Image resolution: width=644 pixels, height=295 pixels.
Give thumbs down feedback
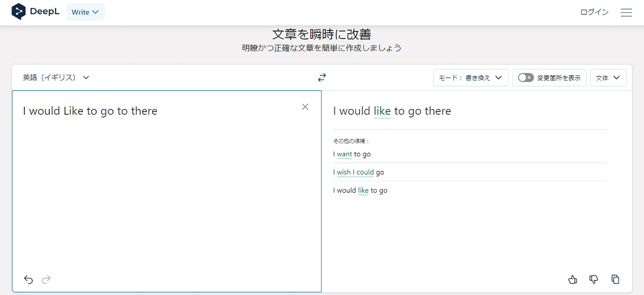tap(594, 280)
